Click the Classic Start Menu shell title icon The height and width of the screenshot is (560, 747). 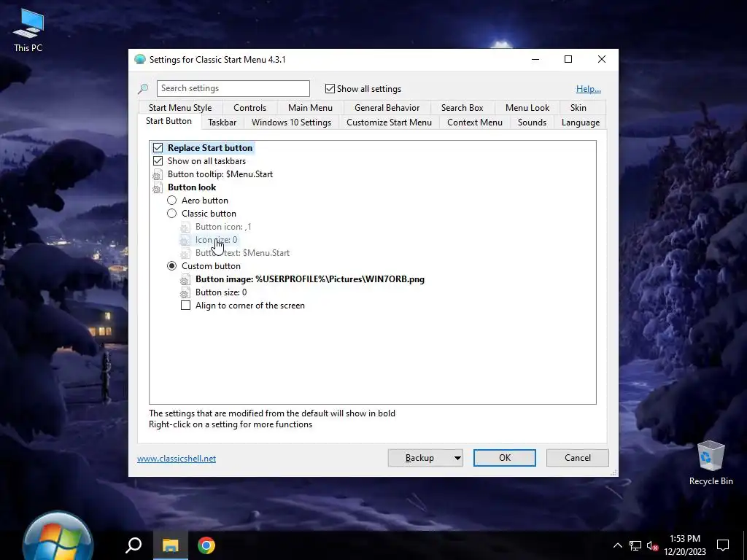(140, 60)
